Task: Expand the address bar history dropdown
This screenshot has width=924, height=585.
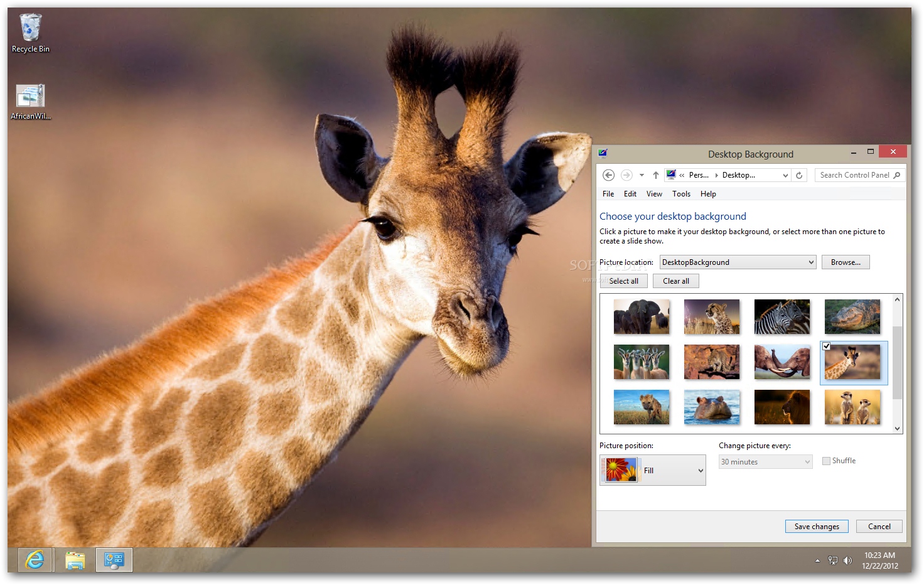Action: [785, 176]
